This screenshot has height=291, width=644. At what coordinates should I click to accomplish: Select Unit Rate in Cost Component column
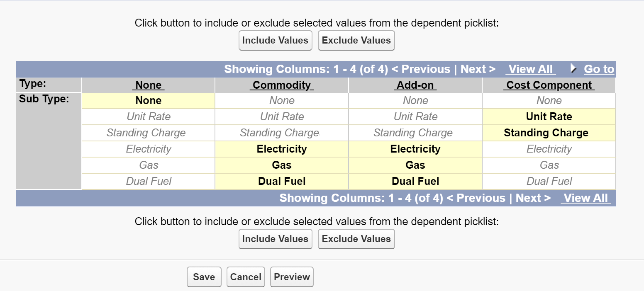click(x=549, y=117)
